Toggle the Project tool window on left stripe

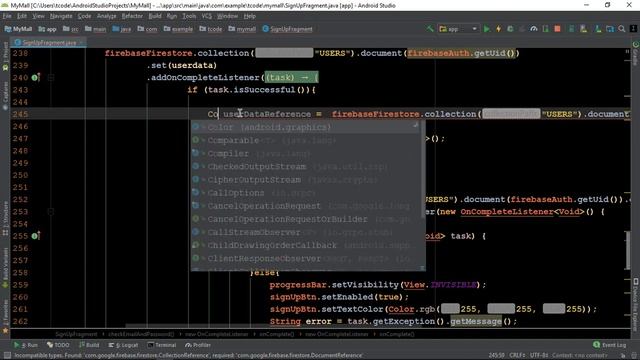coord(5,52)
